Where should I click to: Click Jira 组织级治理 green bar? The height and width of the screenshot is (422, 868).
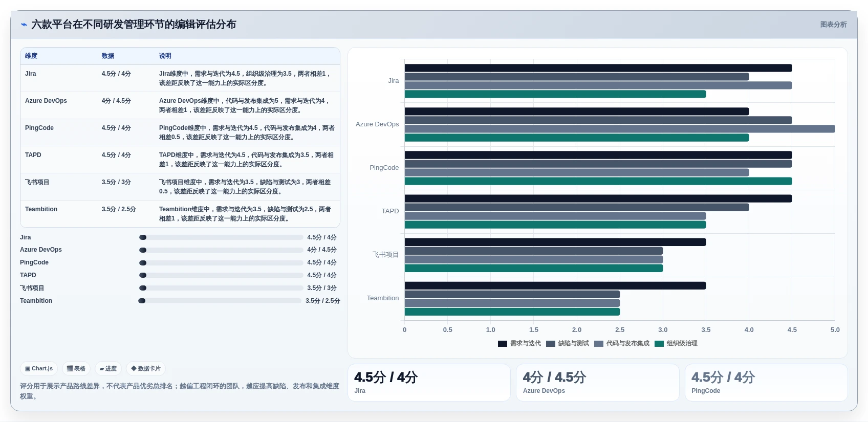coord(555,94)
